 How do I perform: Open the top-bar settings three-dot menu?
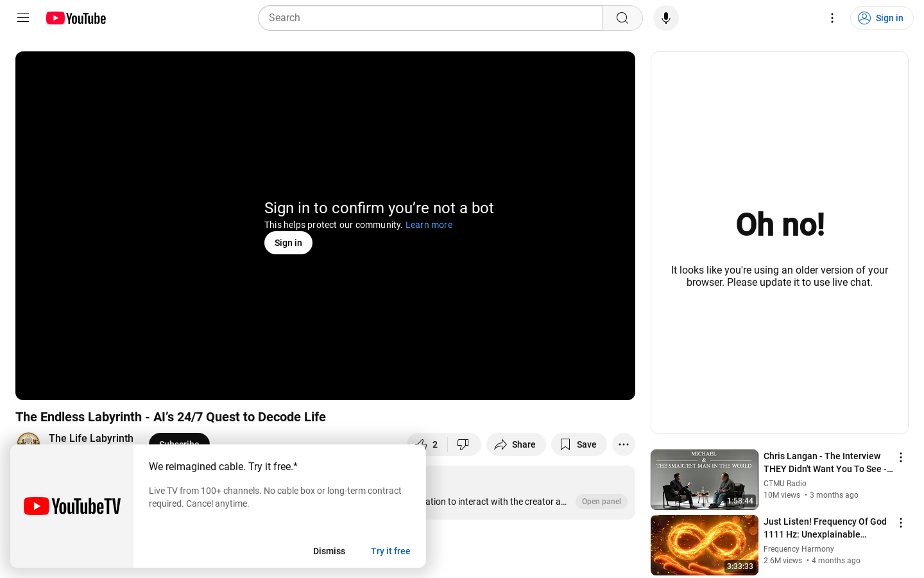(832, 18)
